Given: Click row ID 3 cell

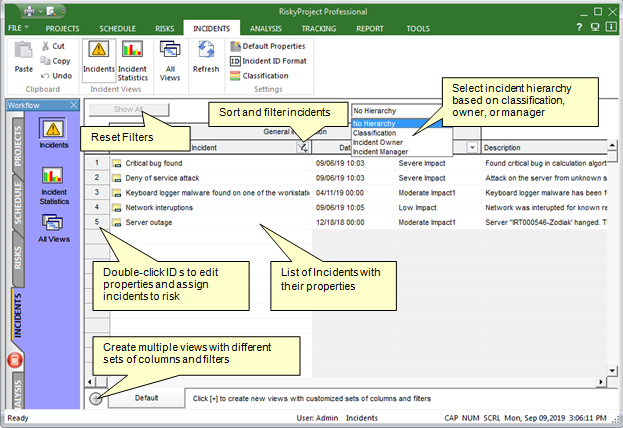Looking at the screenshot, I should pyautogui.click(x=97, y=192).
